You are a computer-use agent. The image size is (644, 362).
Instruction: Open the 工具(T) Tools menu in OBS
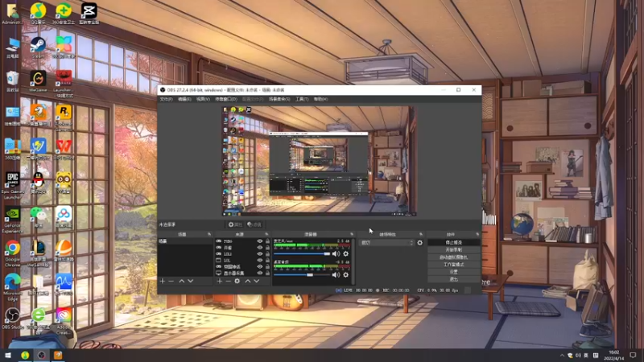click(302, 99)
